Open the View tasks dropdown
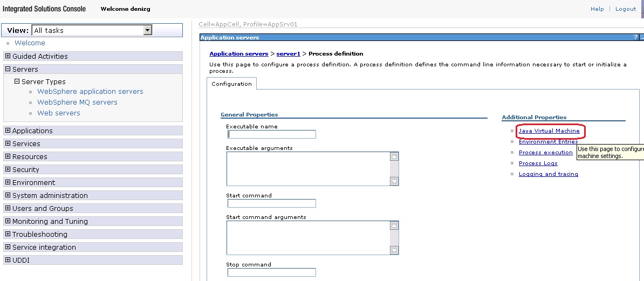Viewport: 644px width, 281px height. click(x=147, y=31)
